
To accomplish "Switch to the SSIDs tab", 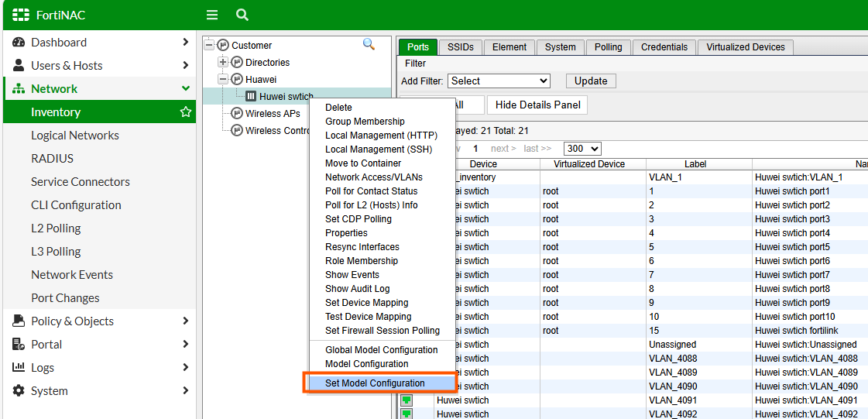I will pyautogui.click(x=461, y=47).
